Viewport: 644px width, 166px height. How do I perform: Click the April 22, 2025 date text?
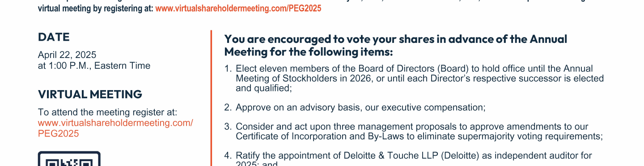(67, 55)
